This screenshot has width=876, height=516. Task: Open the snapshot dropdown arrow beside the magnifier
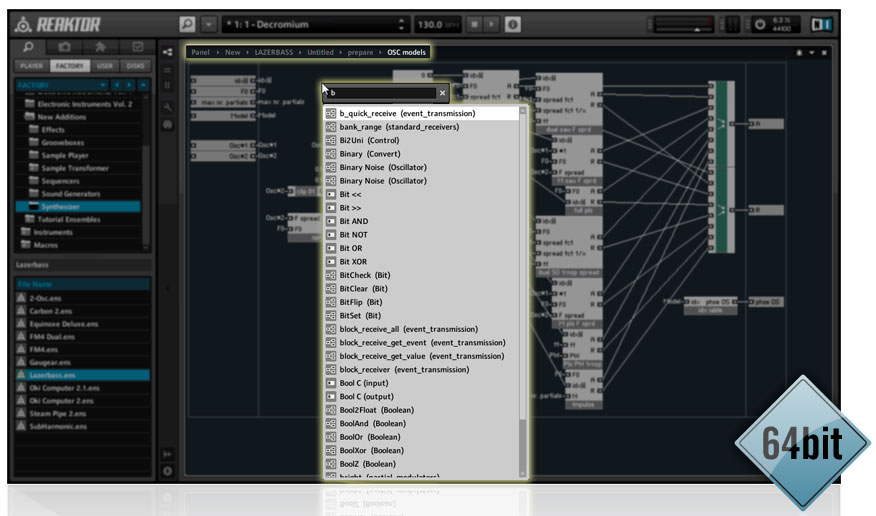point(208,24)
